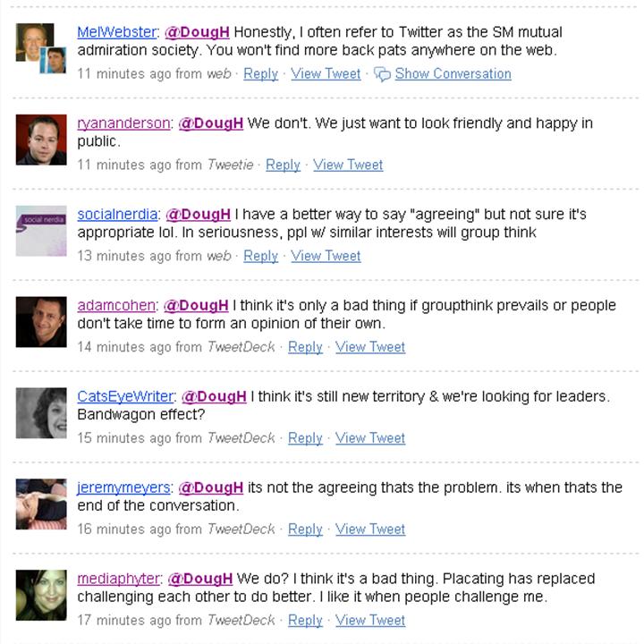Open the MelWebster username link
Screen dimensions: 644x644
pyautogui.click(x=117, y=32)
